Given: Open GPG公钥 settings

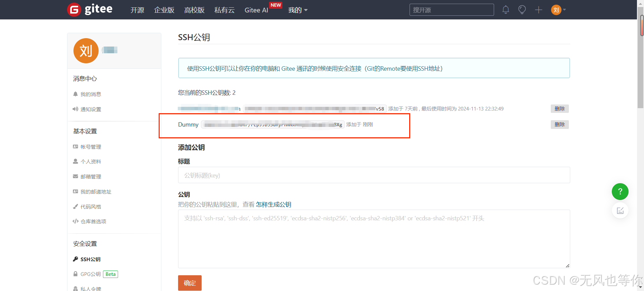Looking at the screenshot, I should (x=91, y=274).
